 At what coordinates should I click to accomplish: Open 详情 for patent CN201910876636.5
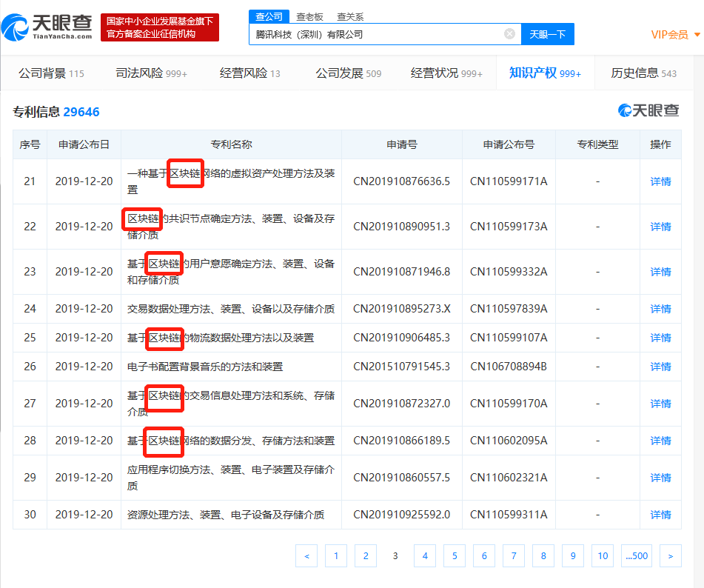click(x=660, y=181)
